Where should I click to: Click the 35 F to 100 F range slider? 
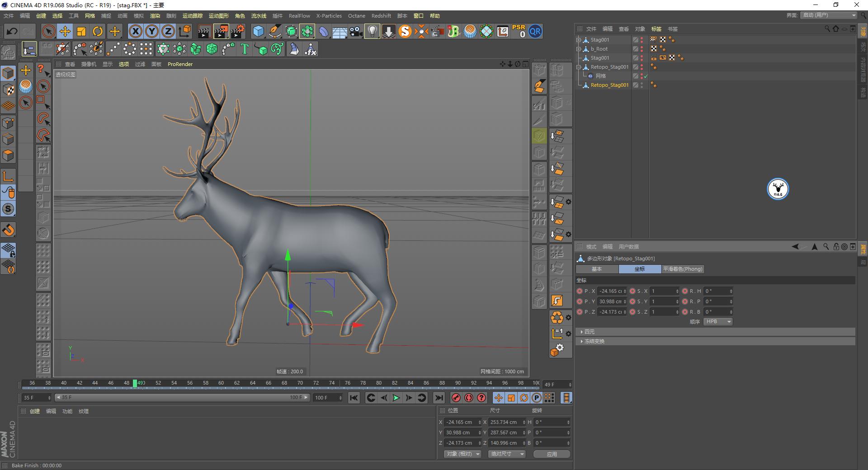pos(182,398)
